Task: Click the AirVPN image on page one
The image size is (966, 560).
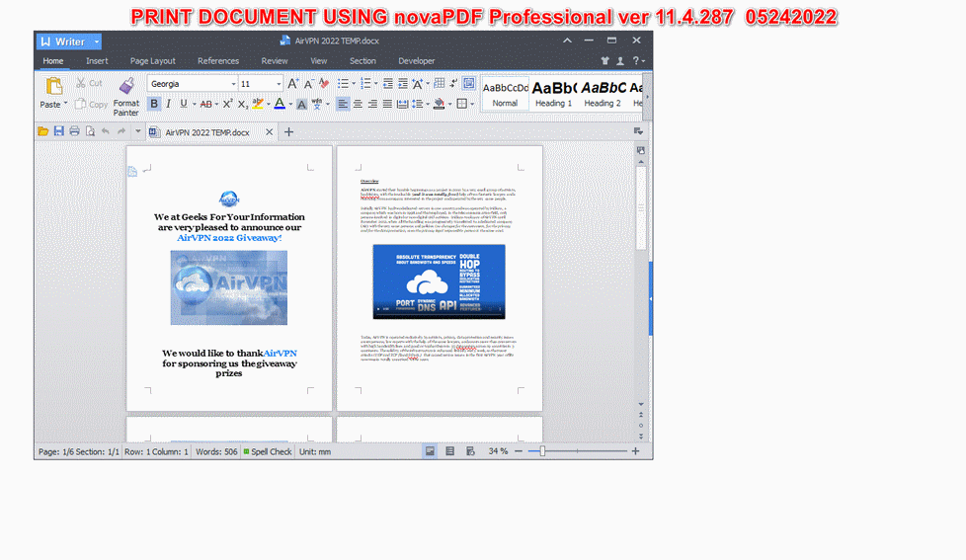Action: [228, 287]
